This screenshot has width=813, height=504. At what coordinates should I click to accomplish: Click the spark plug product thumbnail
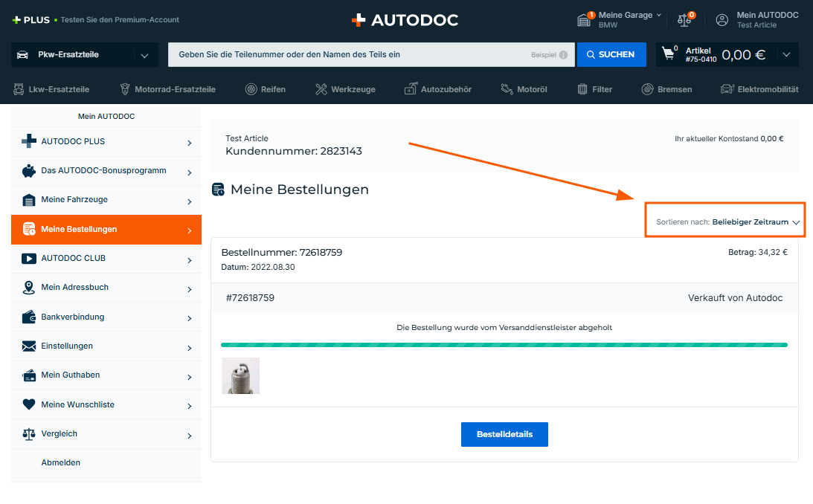click(x=240, y=375)
